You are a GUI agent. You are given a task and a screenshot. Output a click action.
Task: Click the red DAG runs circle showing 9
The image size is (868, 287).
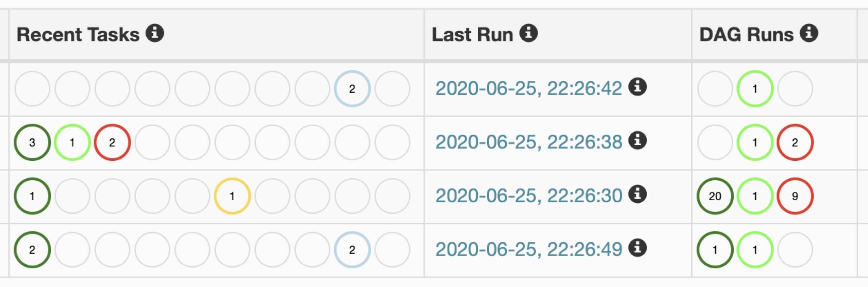point(795,196)
